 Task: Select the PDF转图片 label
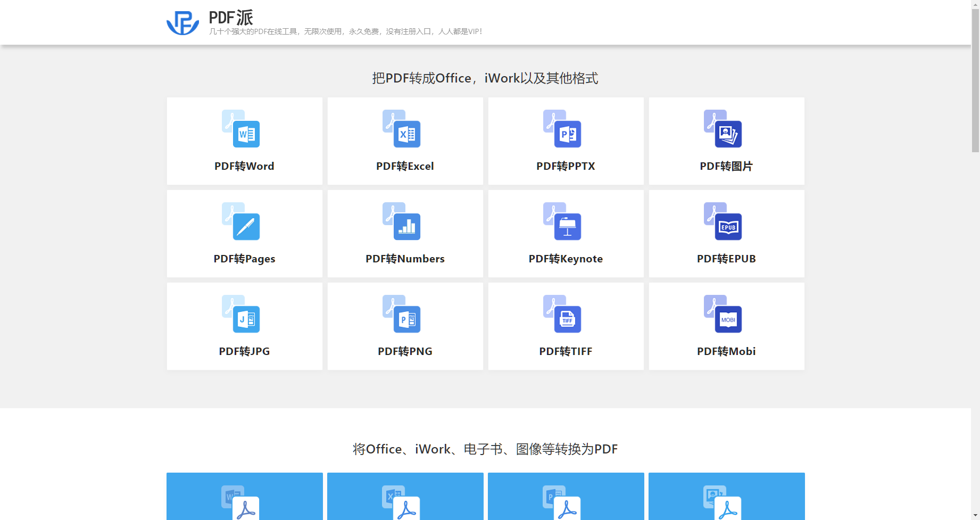click(726, 166)
